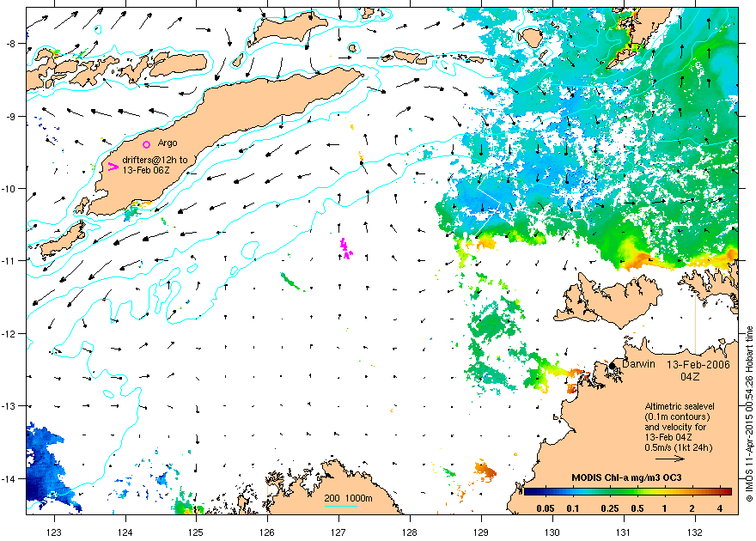
Task: Click longitude axis label 123
Action: (x=54, y=532)
